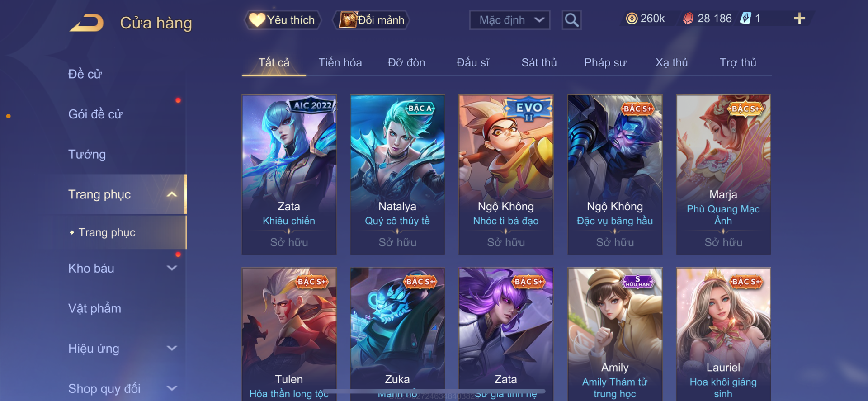Click the heart icon for Yêu thích

(x=257, y=20)
